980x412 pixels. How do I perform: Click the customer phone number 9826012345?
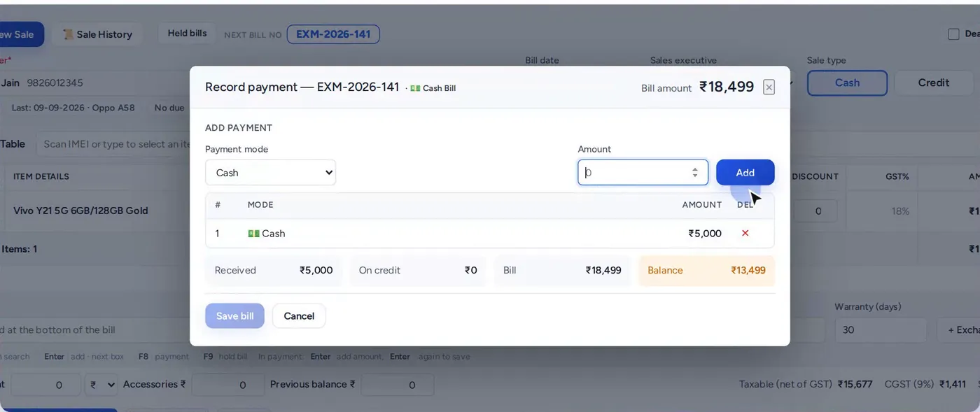coord(55,83)
